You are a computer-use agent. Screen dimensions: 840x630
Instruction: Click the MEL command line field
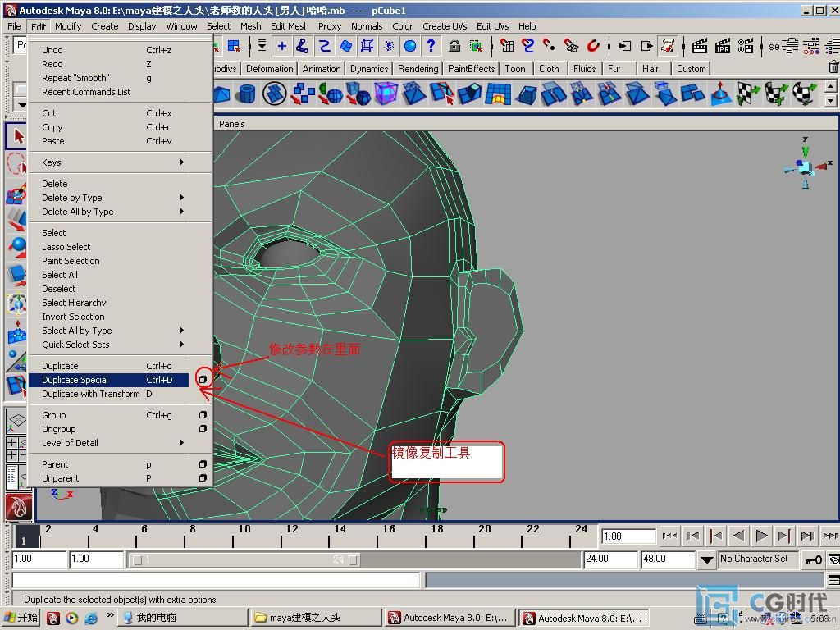coord(216,580)
